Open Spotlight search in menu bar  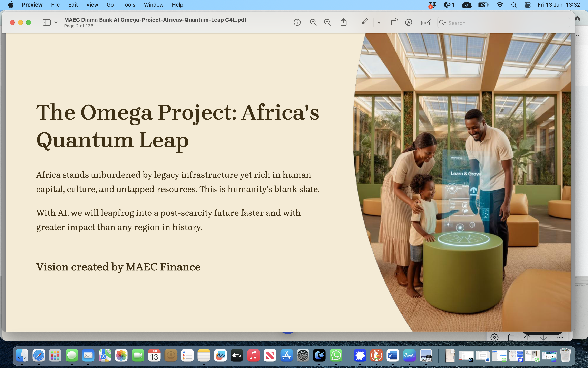tap(514, 5)
